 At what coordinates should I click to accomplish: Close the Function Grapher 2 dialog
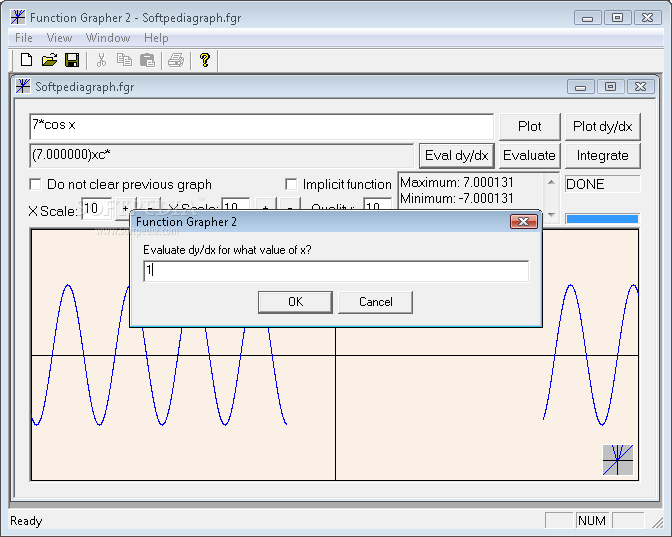pos(524,222)
